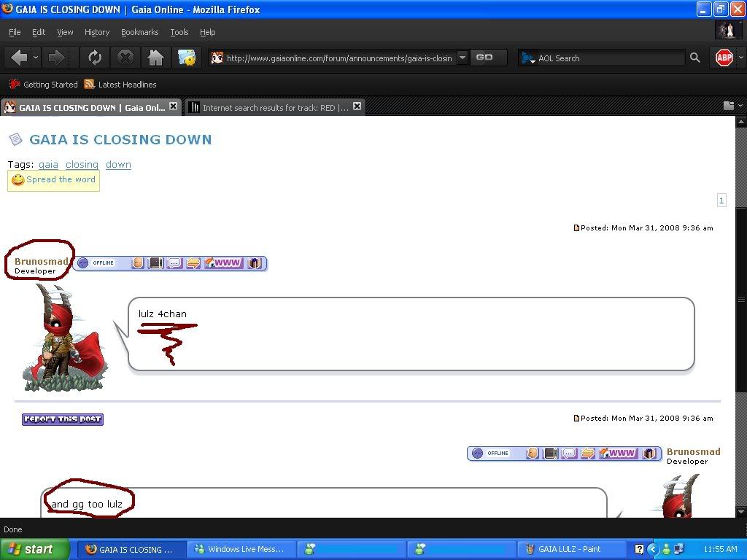Click the search magnifier icon beside AOL Search
This screenshot has width=747, height=560.
694,58
